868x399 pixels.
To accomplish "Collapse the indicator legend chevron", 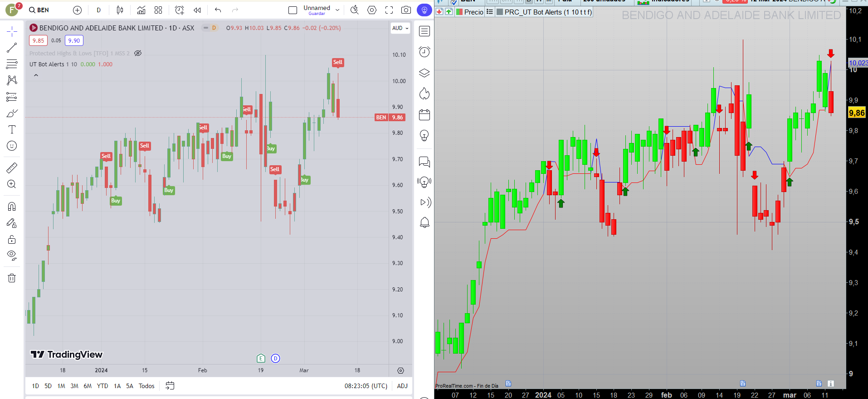I will [x=36, y=75].
